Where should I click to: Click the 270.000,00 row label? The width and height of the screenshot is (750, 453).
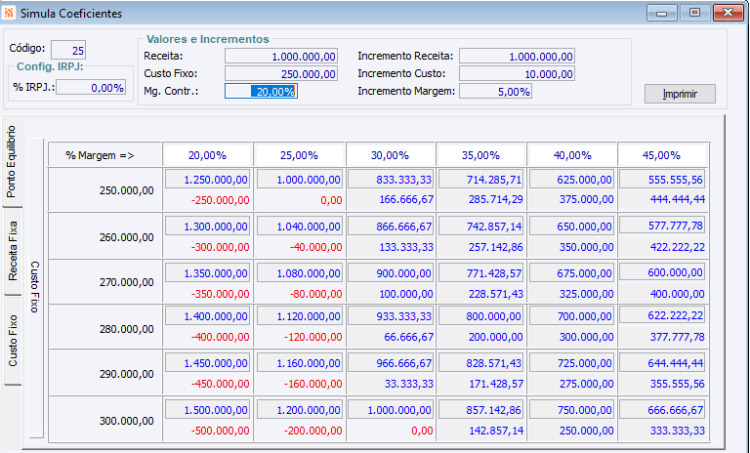(x=127, y=282)
